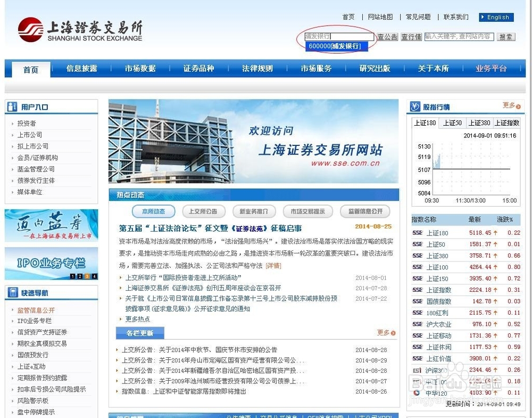Click the 更多 arrow icon beside 各栏更新
The width and height of the screenshot is (532, 418).
click(x=393, y=333)
